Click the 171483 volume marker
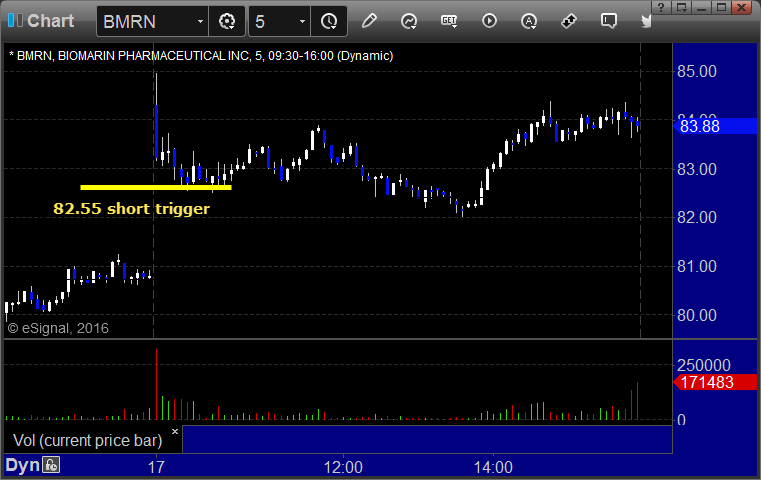 point(715,382)
